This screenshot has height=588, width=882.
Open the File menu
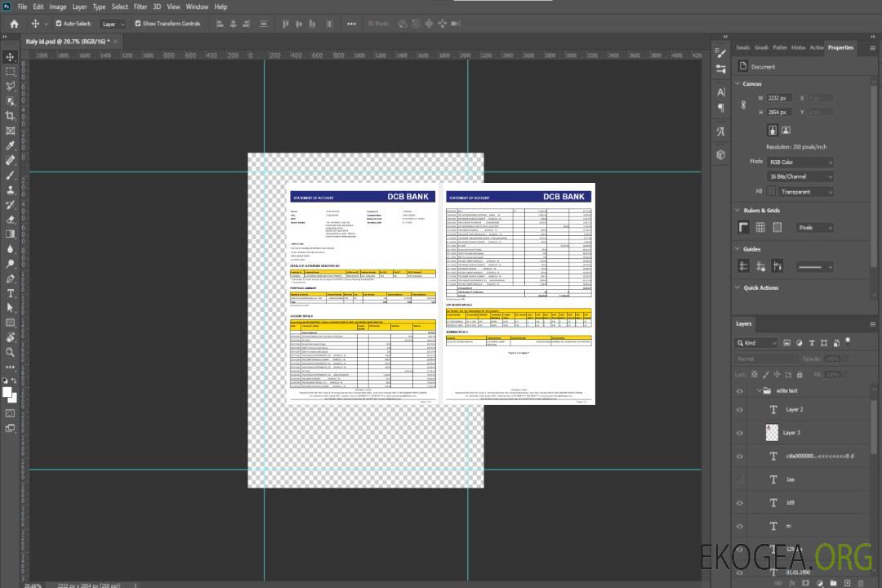22,7
